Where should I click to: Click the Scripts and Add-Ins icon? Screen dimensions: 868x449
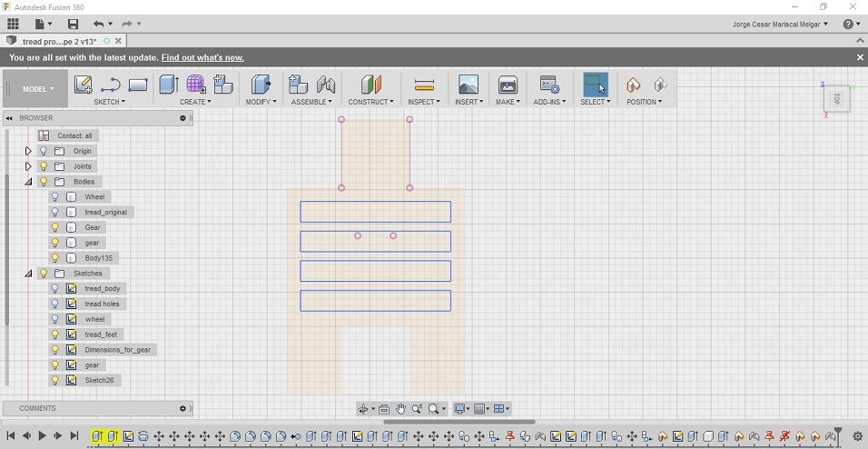click(x=549, y=85)
